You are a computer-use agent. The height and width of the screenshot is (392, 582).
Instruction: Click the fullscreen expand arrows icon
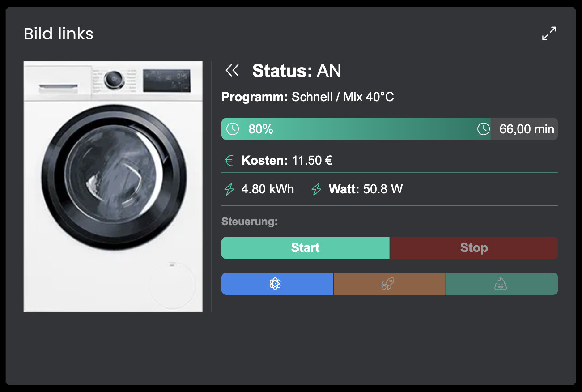(549, 34)
